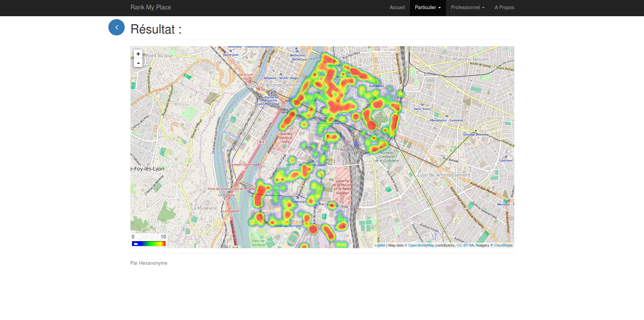Image resolution: width=644 pixels, height=320 pixels.
Task: Expand the Particulier dropdown menu
Action: 428,7
